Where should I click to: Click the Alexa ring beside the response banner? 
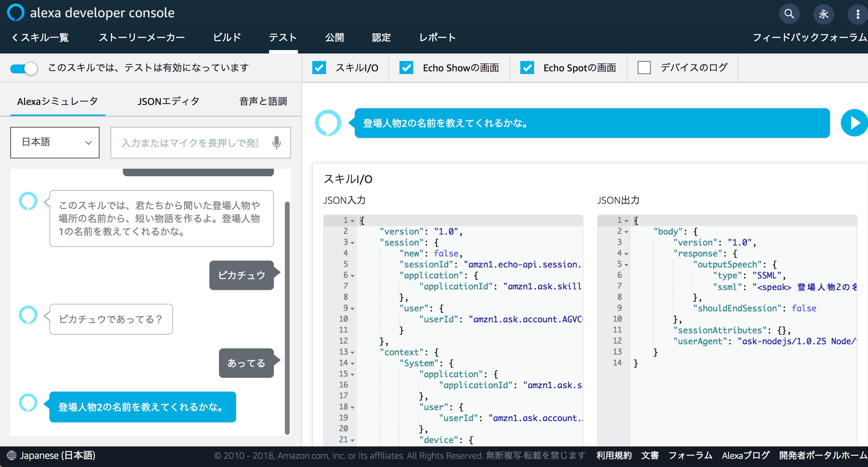tap(328, 123)
